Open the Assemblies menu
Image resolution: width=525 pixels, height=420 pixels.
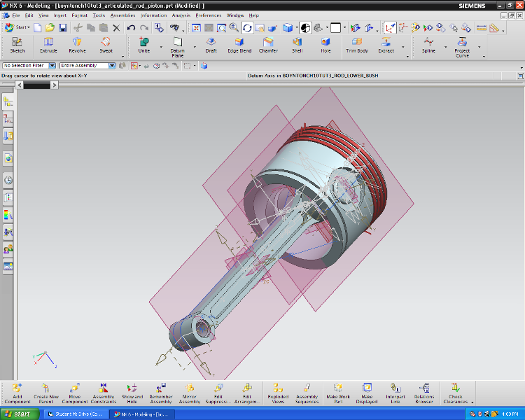click(122, 15)
